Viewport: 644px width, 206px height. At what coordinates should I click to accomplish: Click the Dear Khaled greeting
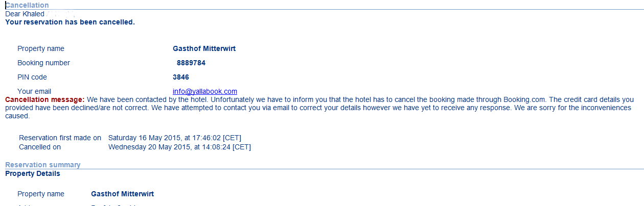tap(25, 14)
